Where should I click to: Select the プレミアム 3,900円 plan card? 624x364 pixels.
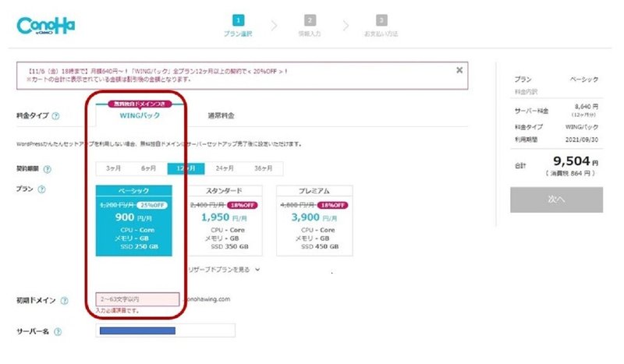(314, 221)
